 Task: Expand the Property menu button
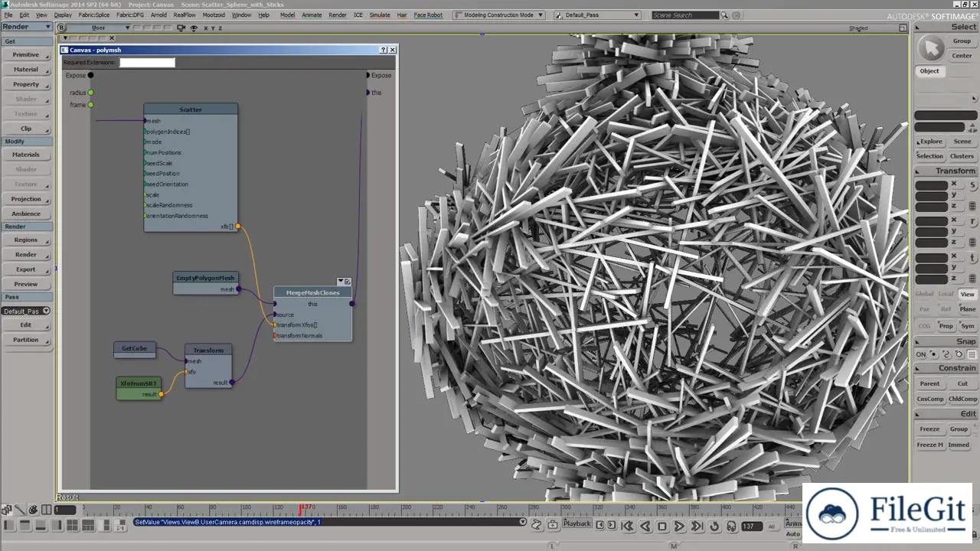click(x=26, y=84)
